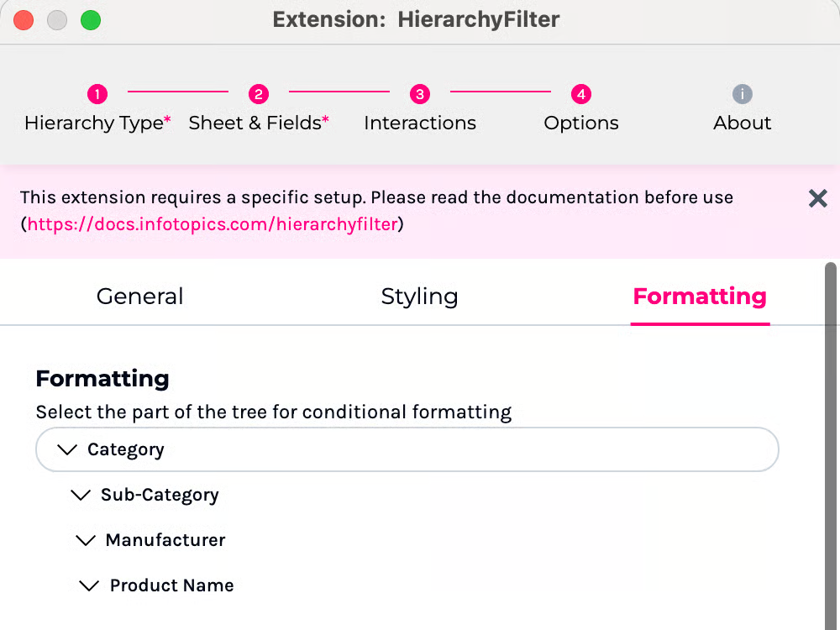Switch to the Styling tab

[419, 297]
